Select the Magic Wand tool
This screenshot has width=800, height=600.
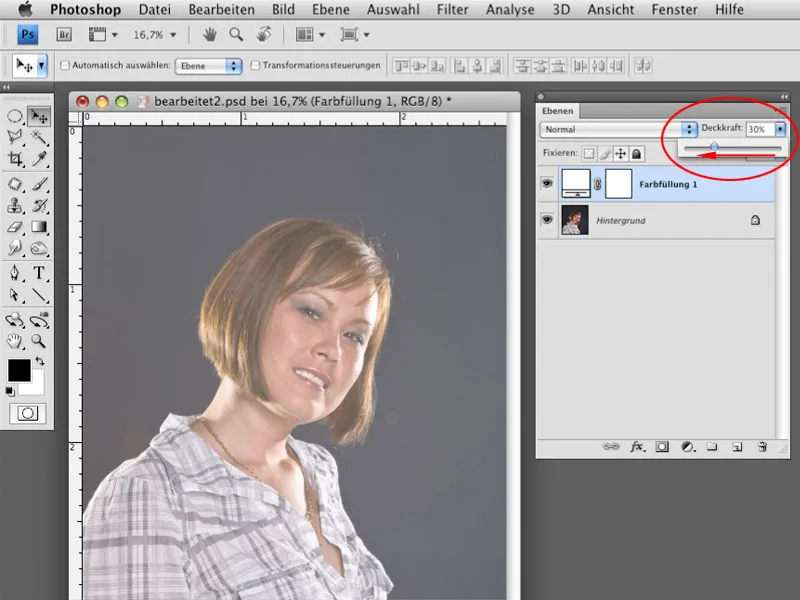point(39,137)
